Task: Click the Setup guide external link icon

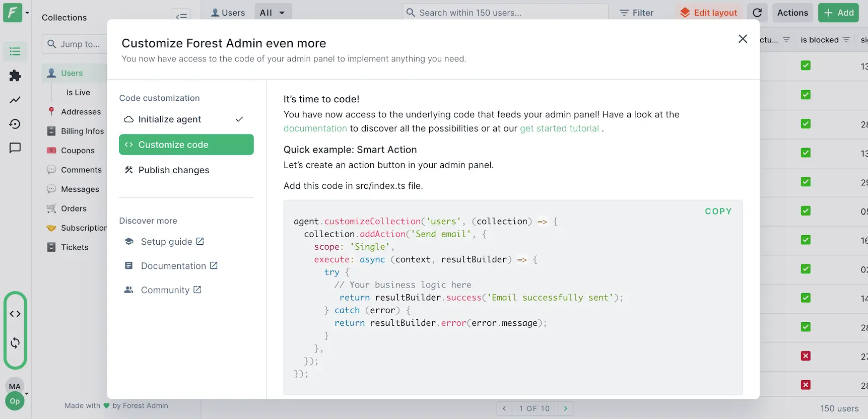Action: tap(200, 241)
